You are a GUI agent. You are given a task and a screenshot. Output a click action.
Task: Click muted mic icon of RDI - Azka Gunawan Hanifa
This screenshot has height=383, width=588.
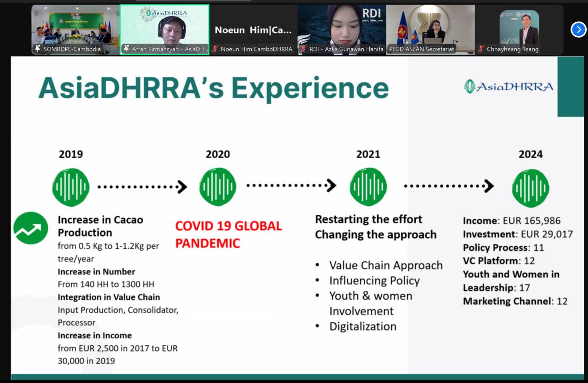[x=303, y=49]
